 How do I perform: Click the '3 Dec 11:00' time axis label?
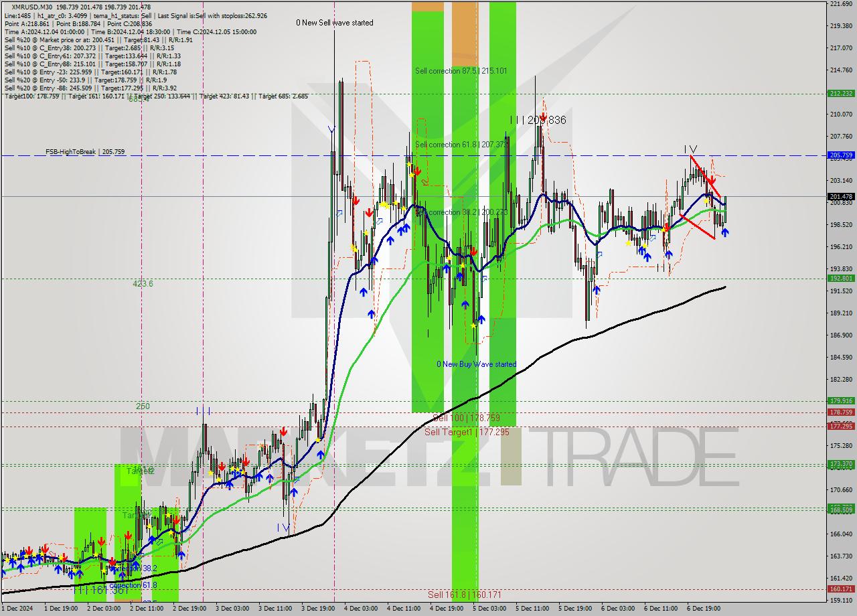point(275,609)
